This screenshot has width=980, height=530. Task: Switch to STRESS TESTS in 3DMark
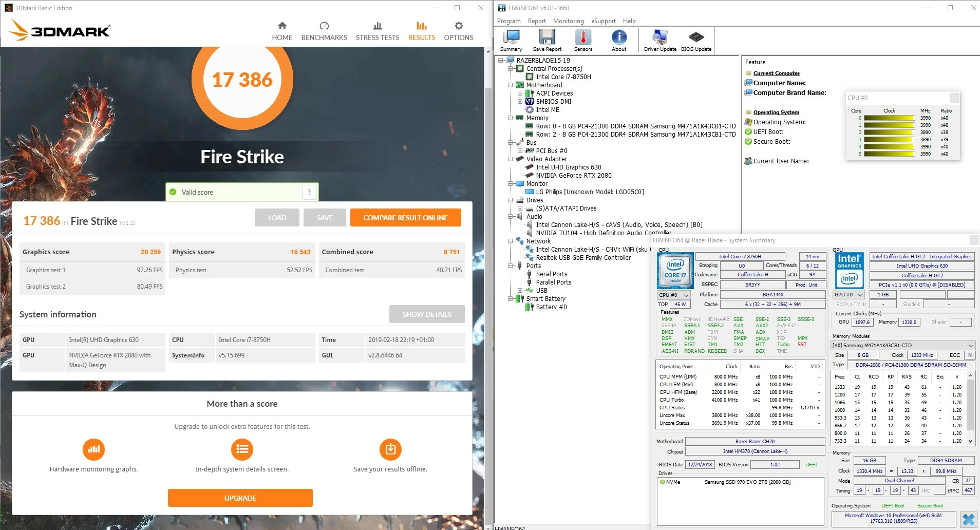(378, 31)
